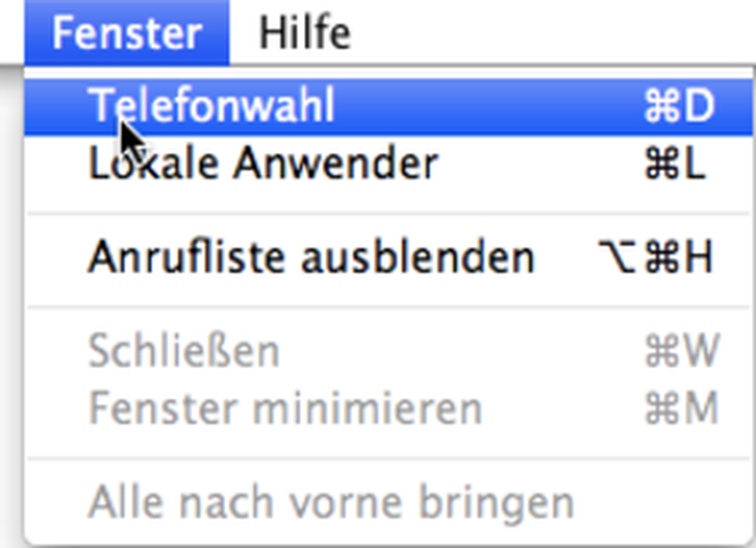756x548 pixels.
Task: Select the Telefonwahl menu entry
Action: pyautogui.click(x=212, y=105)
